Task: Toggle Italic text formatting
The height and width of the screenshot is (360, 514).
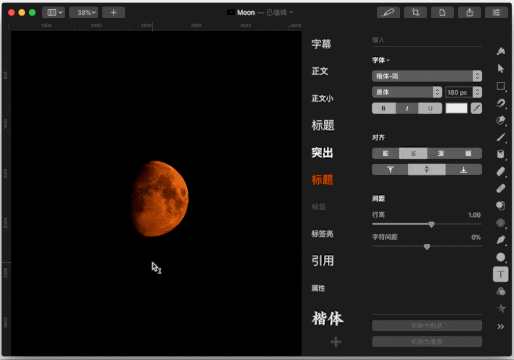Action: (407, 108)
